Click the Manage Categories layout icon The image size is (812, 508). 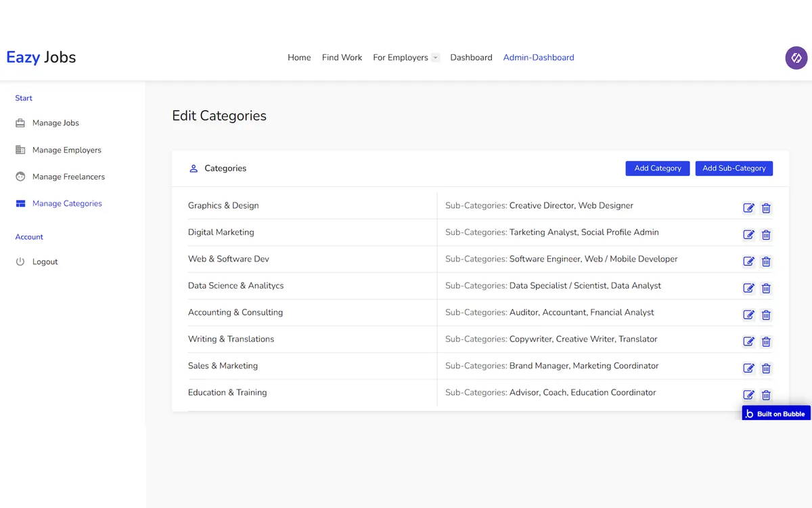(x=20, y=203)
